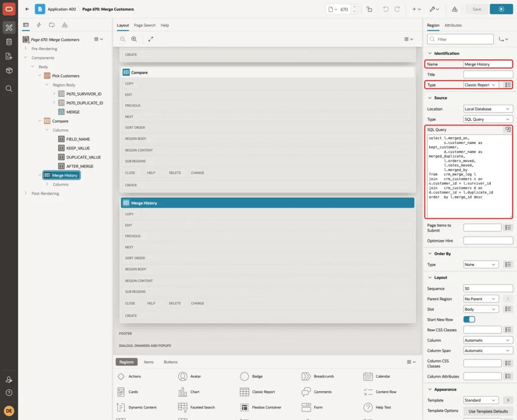Expand the Pre-Rendering tree node
The width and height of the screenshot is (517, 420).
click(x=25, y=48)
